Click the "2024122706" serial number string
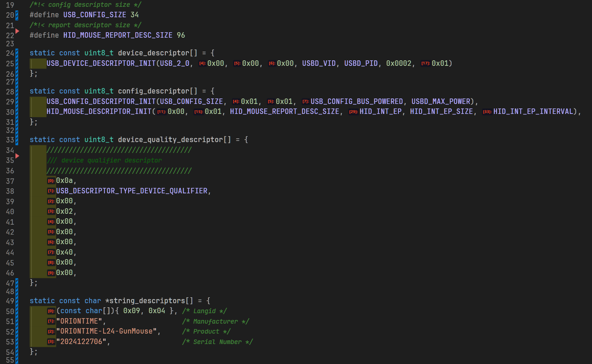The width and height of the screenshot is (592, 364). (x=81, y=342)
